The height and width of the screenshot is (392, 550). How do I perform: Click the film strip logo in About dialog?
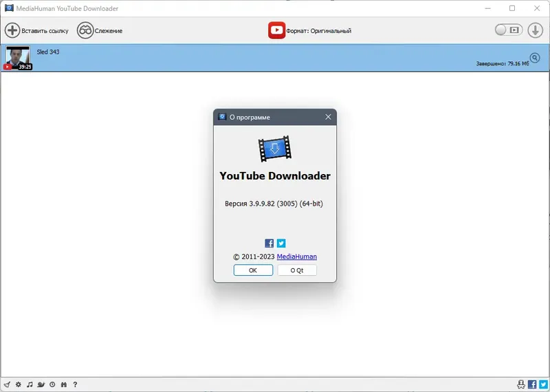(x=275, y=149)
